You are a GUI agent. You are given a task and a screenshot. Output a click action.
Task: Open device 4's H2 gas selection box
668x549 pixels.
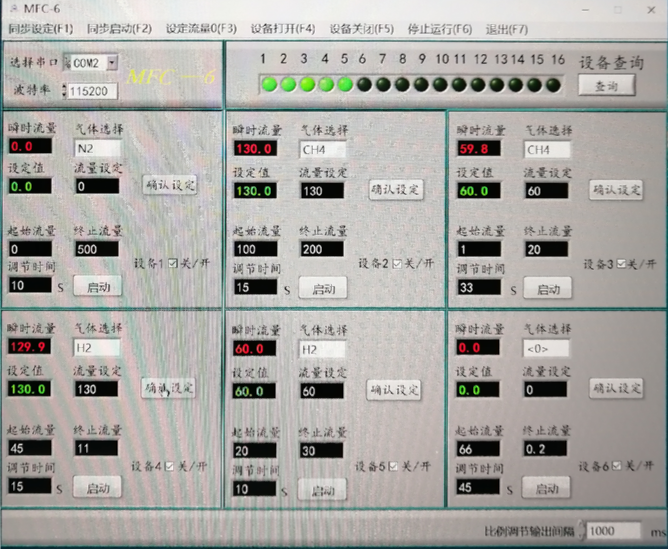coord(96,348)
